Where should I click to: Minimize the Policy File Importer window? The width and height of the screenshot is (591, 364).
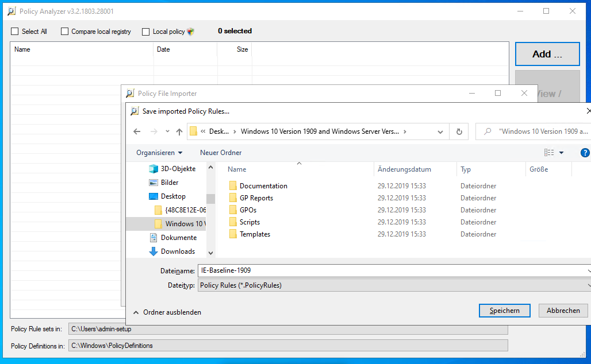coord(472,93)
